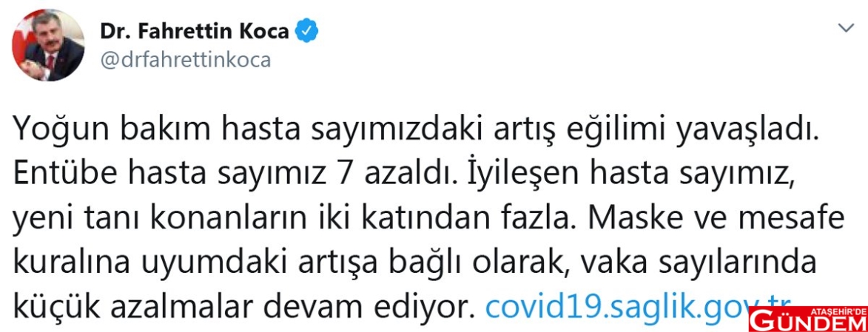Click the red GÜNDEM watermark logo

[x=808, y=322]
